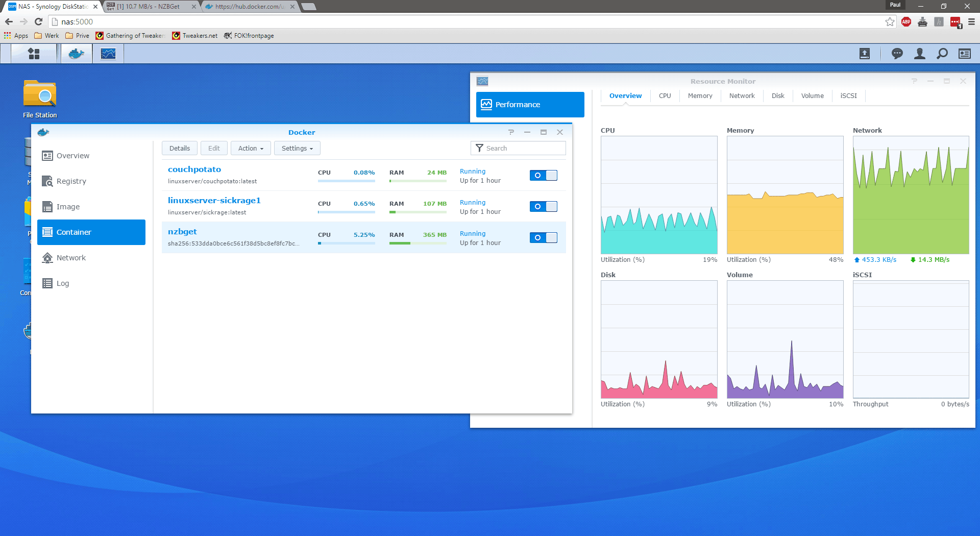Viewport: 980px width, 536px height.
Task: Toggle nzbget container switch
Action: [x=543, y=237]
